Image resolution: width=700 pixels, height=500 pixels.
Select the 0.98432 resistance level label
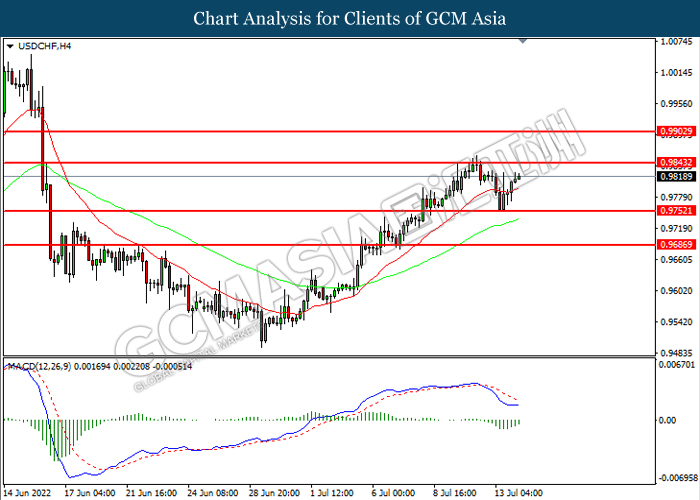(x=676, y=162)
